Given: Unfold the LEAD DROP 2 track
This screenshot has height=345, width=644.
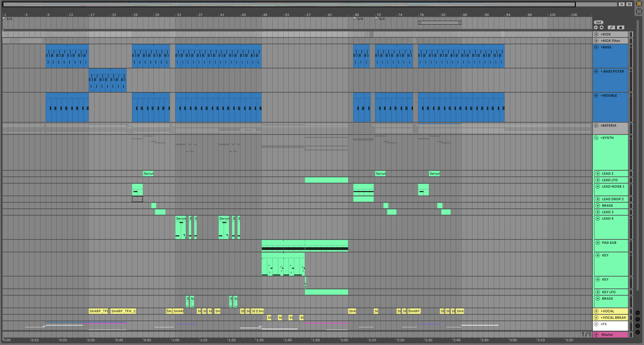Looking at the screenshot, I should (598, 199).
